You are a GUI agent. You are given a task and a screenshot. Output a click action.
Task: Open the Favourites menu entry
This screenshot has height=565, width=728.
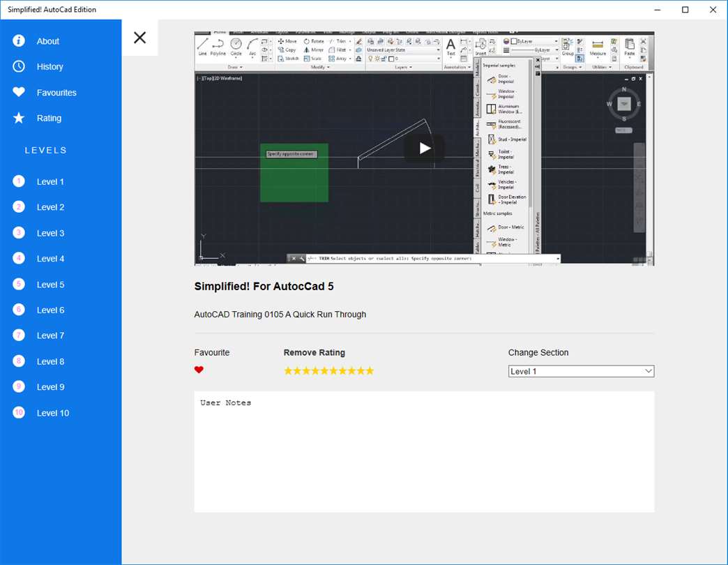point(56,93)
